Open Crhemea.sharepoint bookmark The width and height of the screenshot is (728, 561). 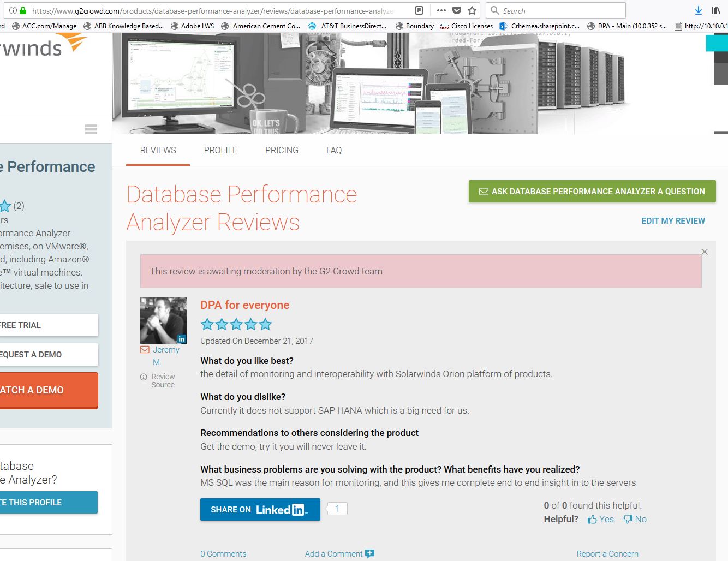tap(540, 26)
